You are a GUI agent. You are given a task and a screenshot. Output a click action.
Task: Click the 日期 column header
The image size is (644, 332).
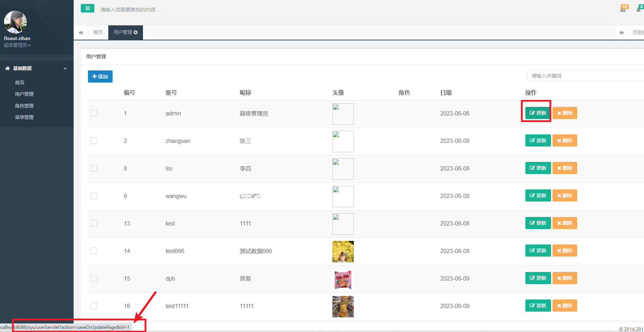(446, 93)
